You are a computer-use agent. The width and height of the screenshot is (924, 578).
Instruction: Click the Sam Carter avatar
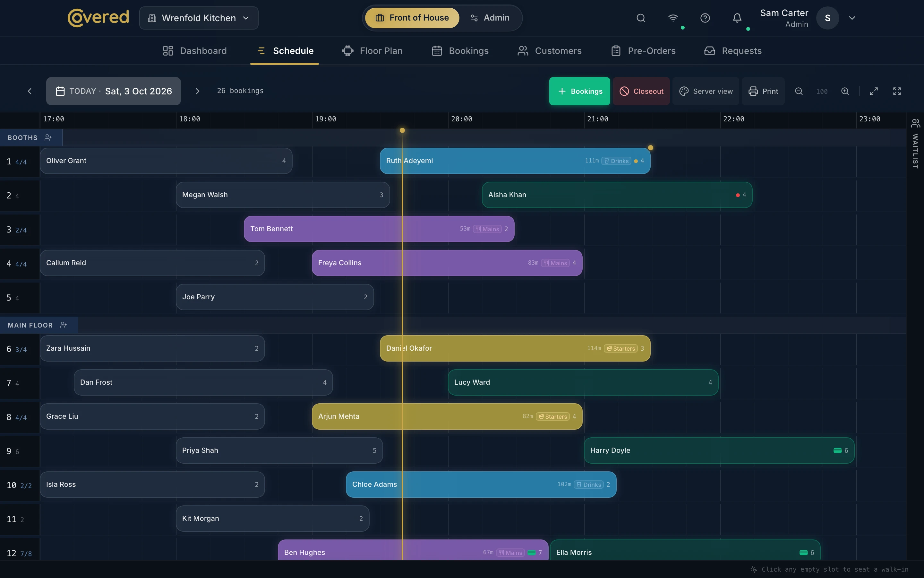pos(827,18)
